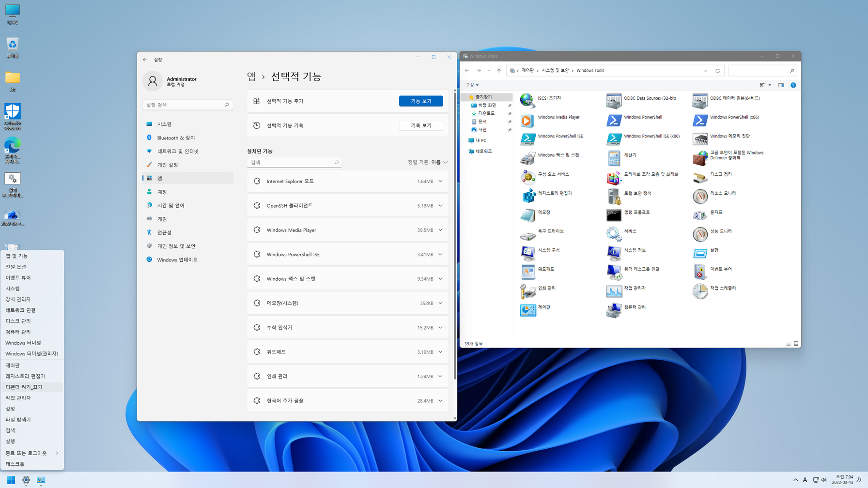Click 설정 검색 search field

[188, 105]
